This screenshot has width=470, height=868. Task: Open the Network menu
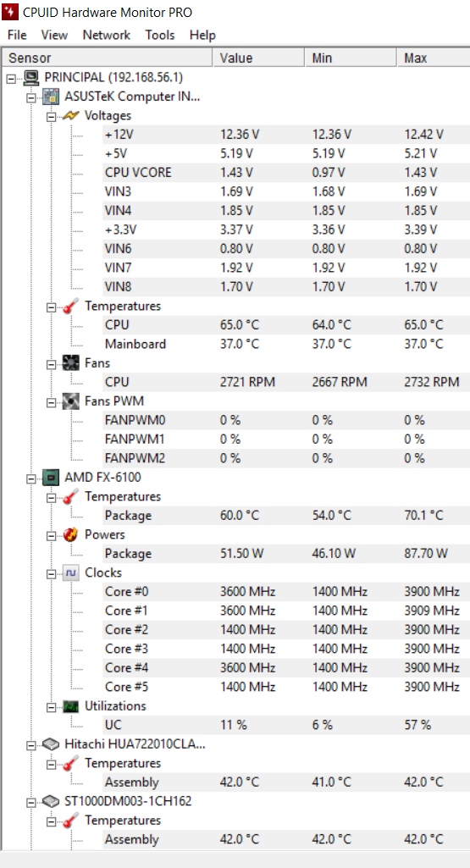(107, 35)
